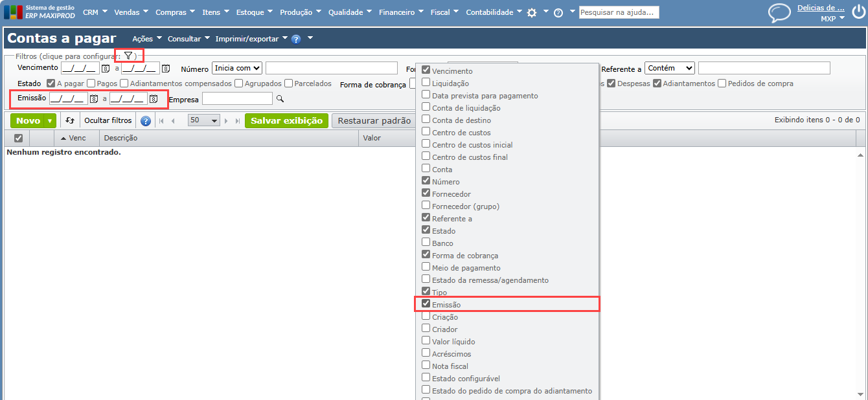
Task: Sort by the Venc column header
Action: [x=76, y=138]
